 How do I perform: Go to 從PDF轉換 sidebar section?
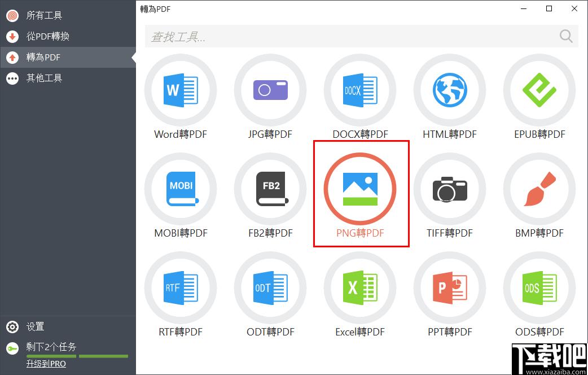pos(47,36)
